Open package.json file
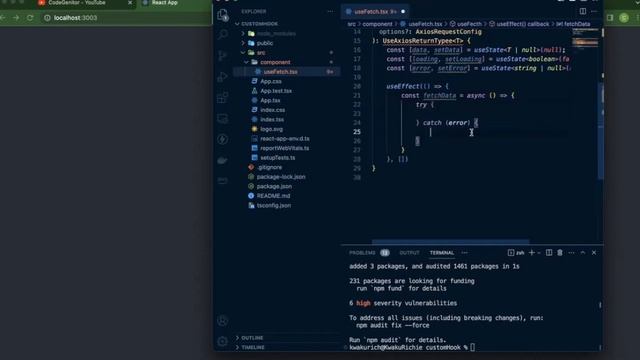The image size is (640, 360). tap(274, 187)
